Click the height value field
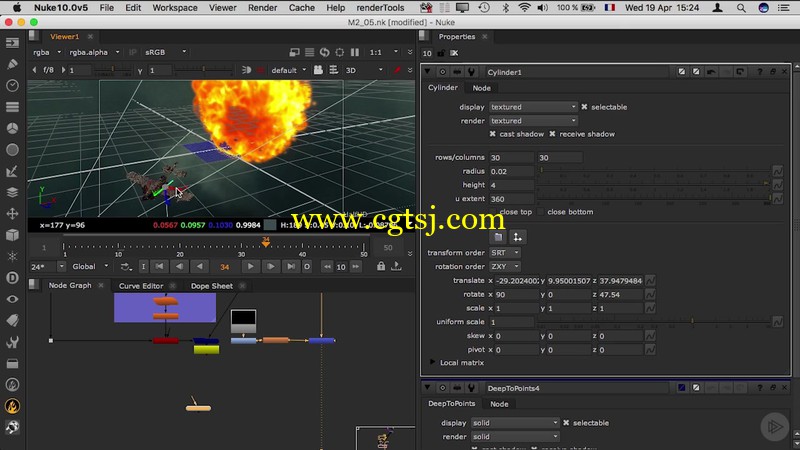The width and height of the screenshot is (800, 450). tap(511, 185)
